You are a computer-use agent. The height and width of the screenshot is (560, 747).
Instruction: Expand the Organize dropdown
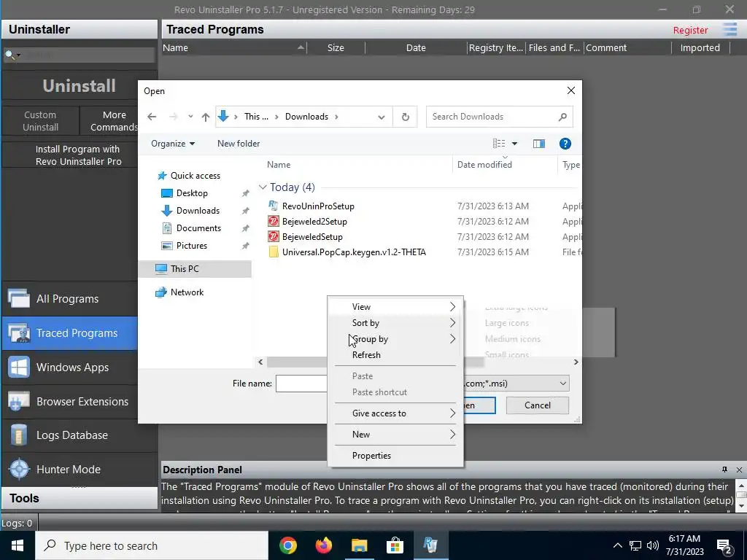[173, 144]
